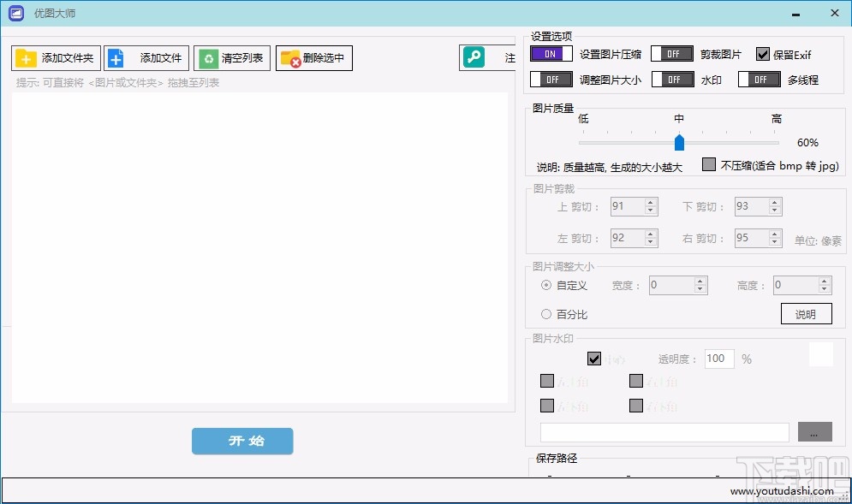Click the 添加文件夹 add folder icon

(x=26, y=57)
